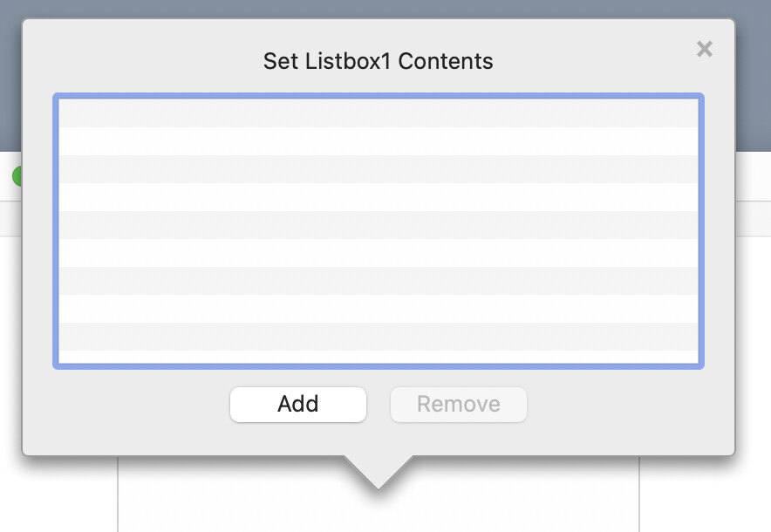Click the greyed-out Remove button
Viewport: 771px width, 532px height.
[x=459, y=405]
